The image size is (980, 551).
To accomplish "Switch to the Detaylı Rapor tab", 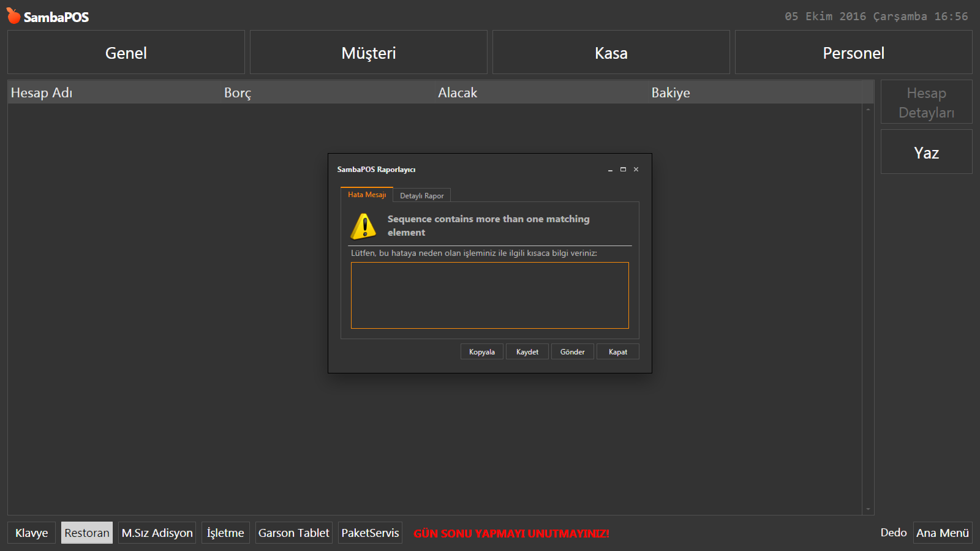I will point(421,196).
